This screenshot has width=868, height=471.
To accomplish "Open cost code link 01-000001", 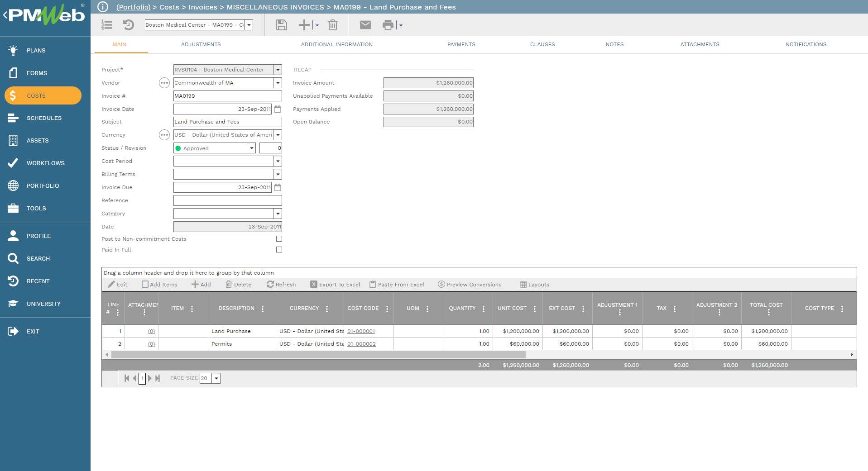I will click(x=361, y=331).
